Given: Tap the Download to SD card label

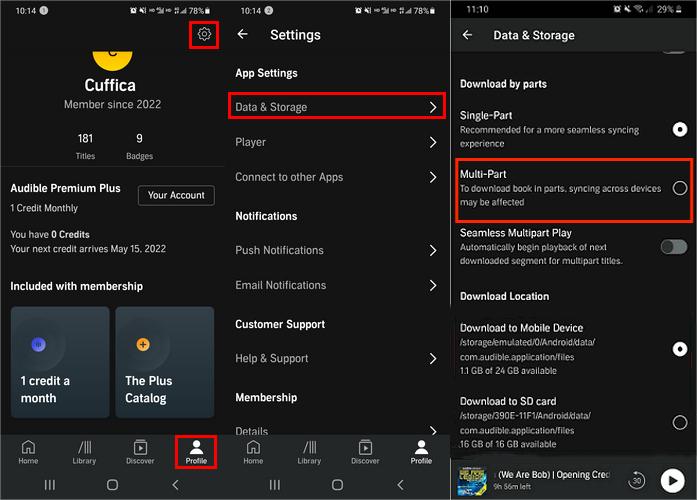Looking at the screenshot, I should (x=508, y=401).
